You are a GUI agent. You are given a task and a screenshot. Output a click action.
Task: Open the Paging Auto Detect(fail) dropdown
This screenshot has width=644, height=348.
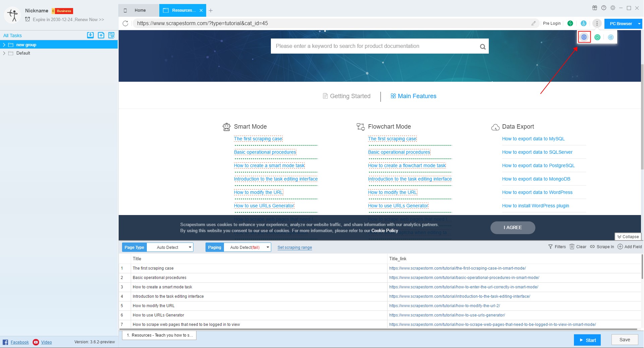tap(247, 247)
